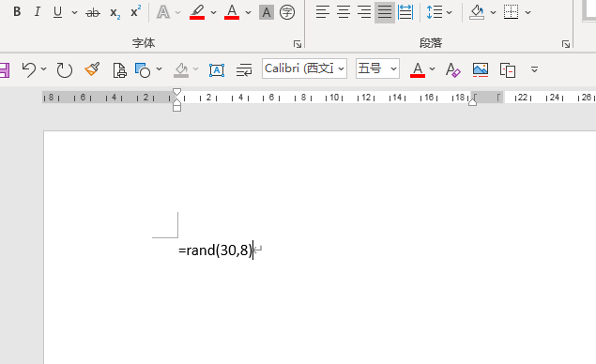
Task: Open underline style dropdown arrow
Action: pos(74,12)
